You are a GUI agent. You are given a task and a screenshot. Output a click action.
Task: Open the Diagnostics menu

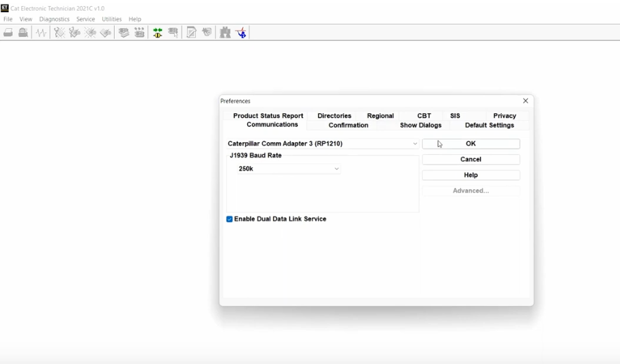(x=54, y=19)
